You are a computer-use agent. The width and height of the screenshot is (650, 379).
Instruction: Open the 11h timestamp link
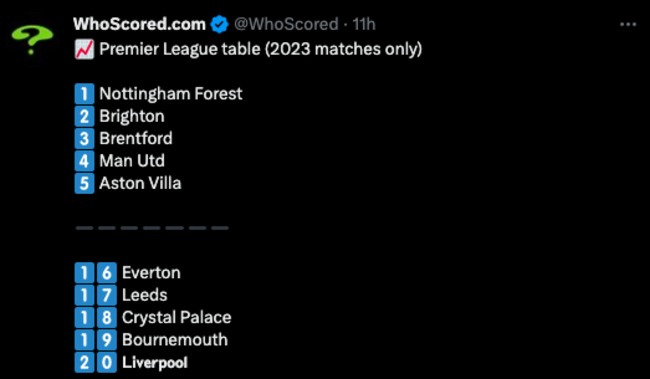click(x=364, y=24)
